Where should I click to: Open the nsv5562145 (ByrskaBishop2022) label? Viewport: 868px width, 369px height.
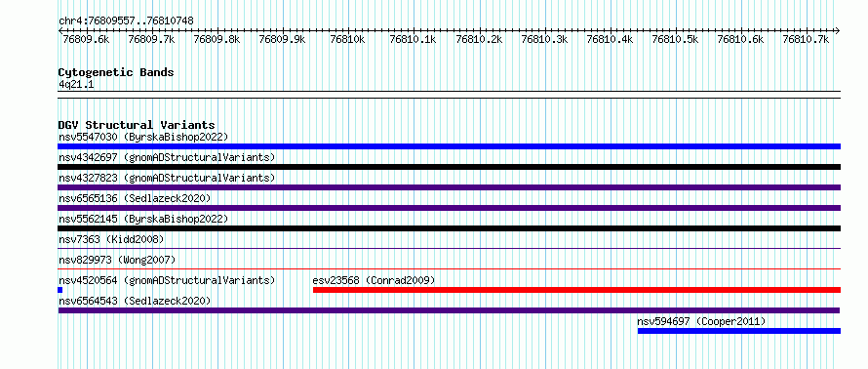click(143, 219)
